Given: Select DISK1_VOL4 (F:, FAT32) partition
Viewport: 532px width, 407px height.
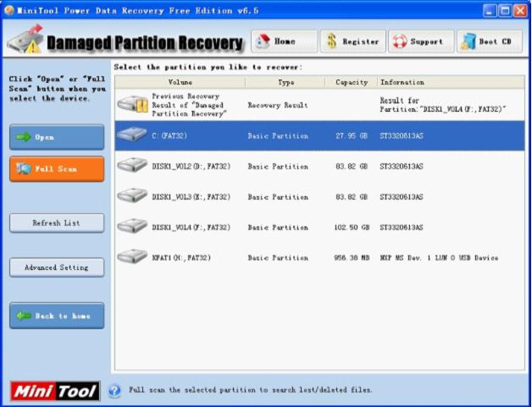Looking at the screenshot, I should click(x=319, y=228).
